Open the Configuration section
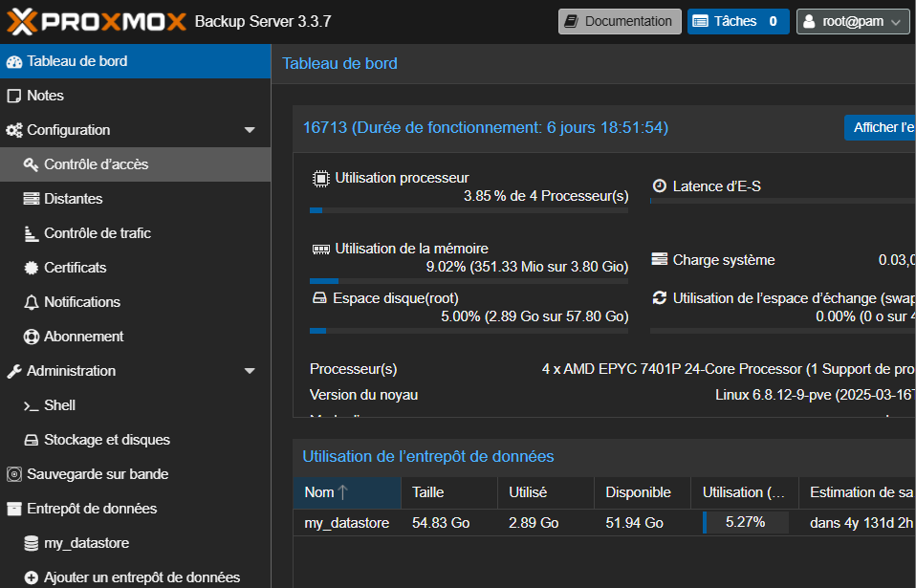This screenshot has width=916, height=588. [136, 130]
